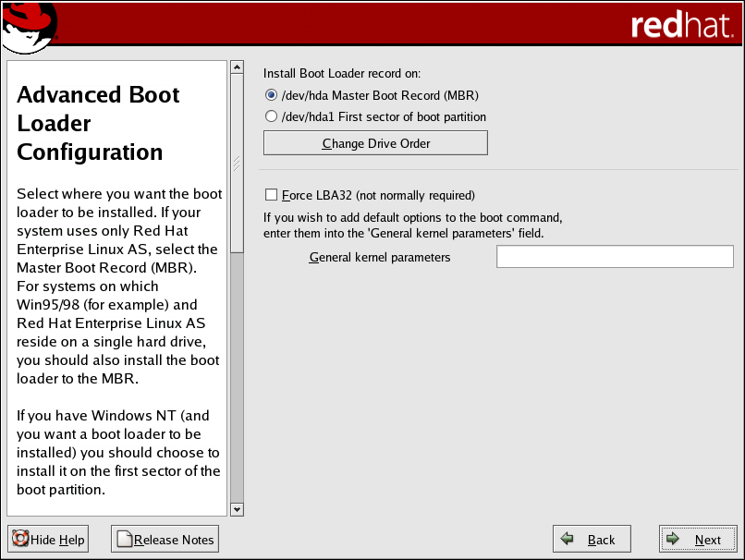Click the Release Notes button label

tap(174, 540)
